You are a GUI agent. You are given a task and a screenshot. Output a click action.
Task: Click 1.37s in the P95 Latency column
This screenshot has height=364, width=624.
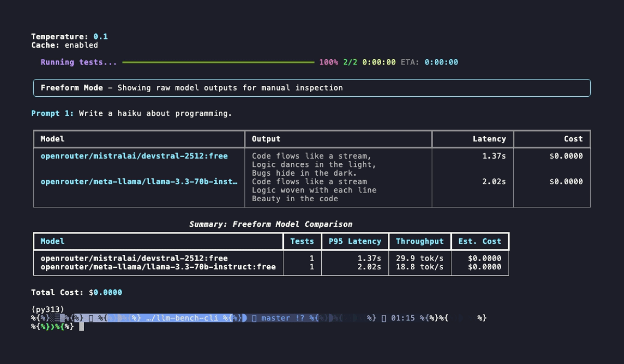coord(369,258)
